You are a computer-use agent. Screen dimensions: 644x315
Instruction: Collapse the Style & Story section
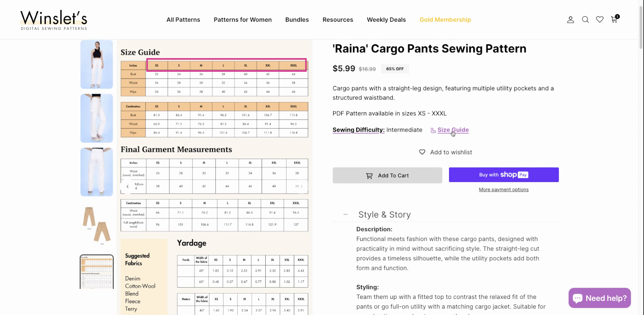tap(346, 214)
